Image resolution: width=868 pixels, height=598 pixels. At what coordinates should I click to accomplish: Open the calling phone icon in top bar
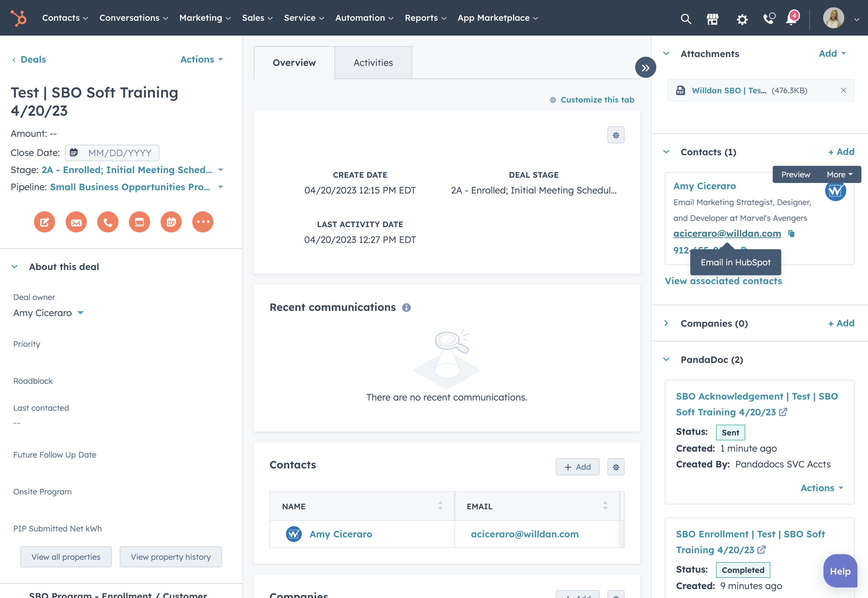769,18
